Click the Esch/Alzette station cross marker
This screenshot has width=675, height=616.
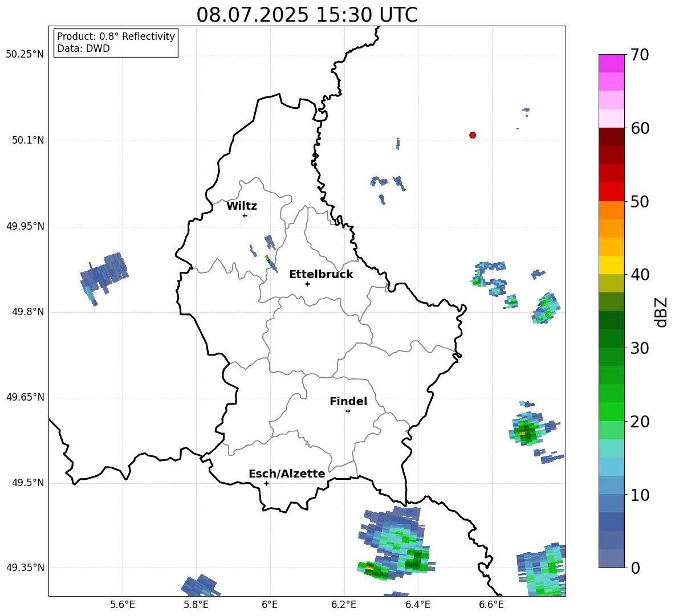click(266, 483)
